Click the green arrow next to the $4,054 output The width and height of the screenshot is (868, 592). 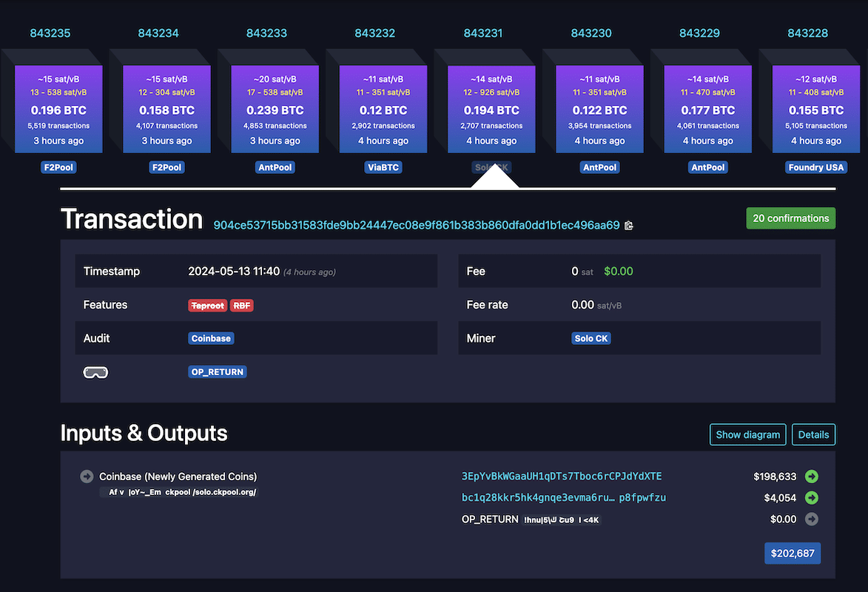(x=811, y=498)
